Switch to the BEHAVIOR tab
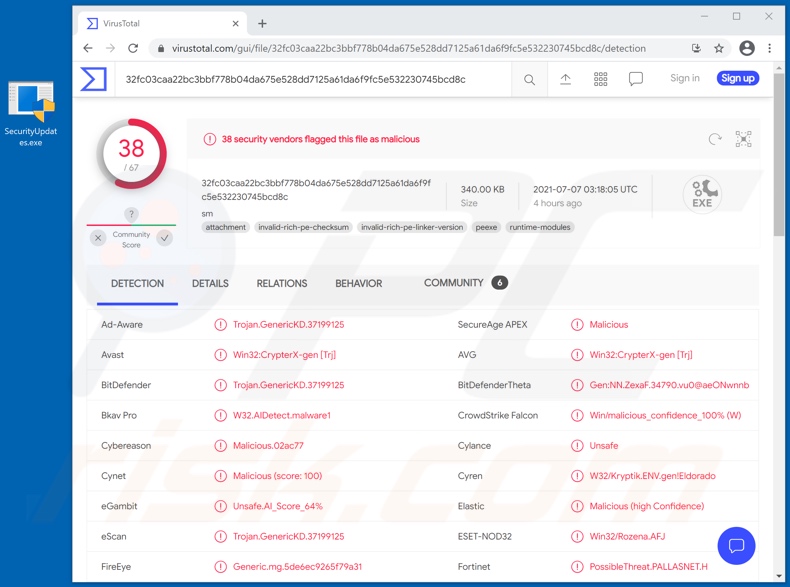The image size is (790, 587). pos(358,284)
